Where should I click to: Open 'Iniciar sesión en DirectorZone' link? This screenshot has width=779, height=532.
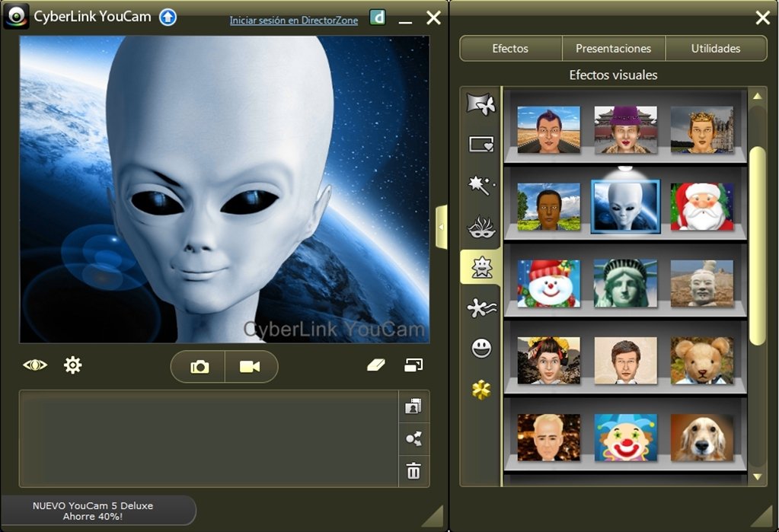point(294,21)
